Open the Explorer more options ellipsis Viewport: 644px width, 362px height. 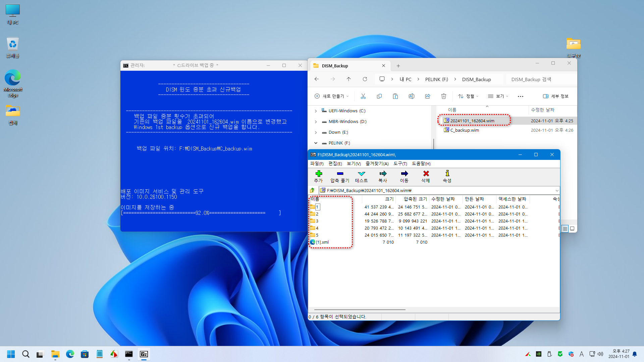pyautogui.click(x=520, y=96)
